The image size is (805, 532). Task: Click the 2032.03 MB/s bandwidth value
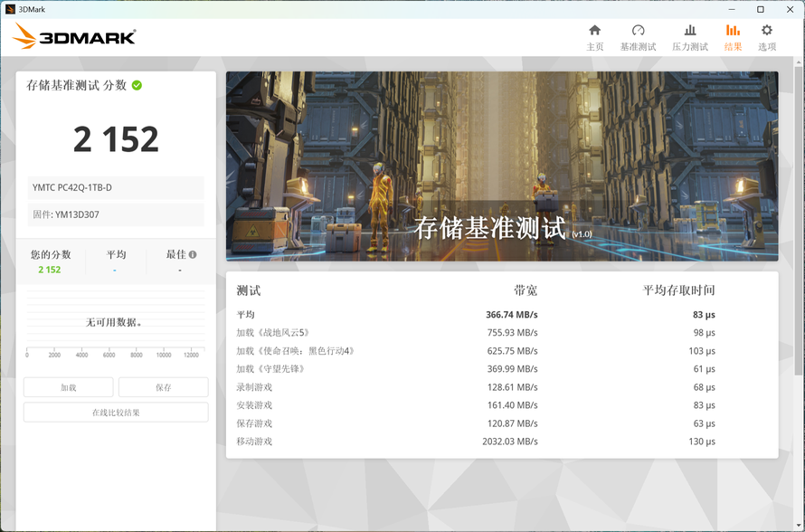510,442
